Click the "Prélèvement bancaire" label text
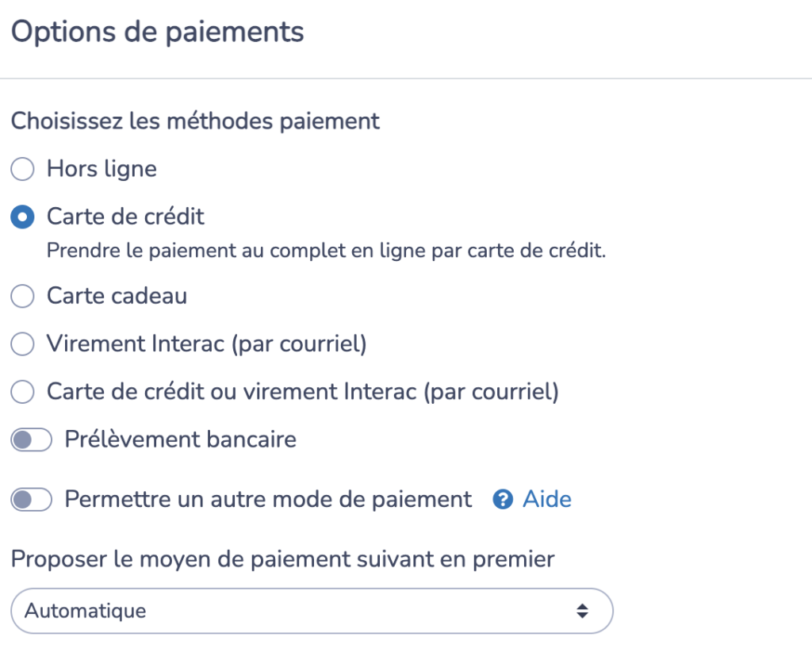812x664 pixels. click(x=180, y=439)
